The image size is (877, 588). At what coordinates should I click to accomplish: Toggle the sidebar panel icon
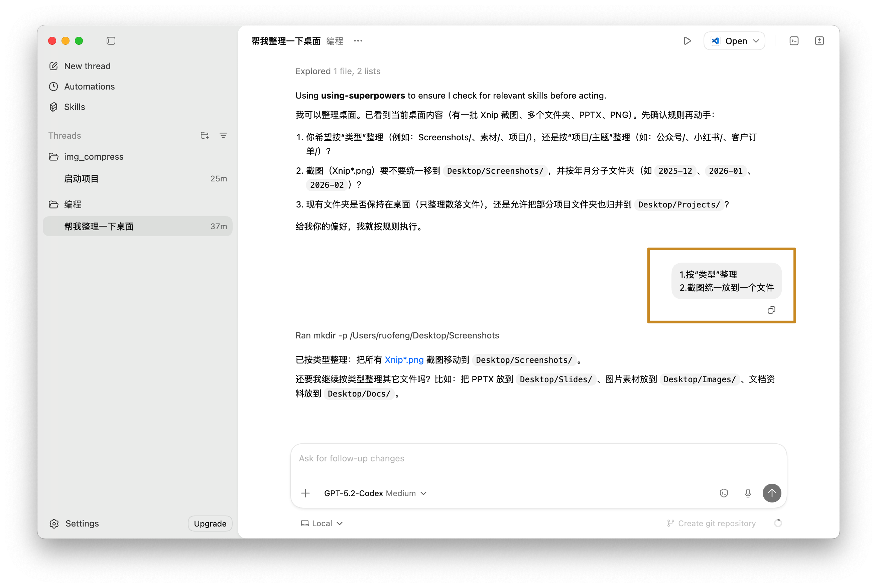(111, 41)
